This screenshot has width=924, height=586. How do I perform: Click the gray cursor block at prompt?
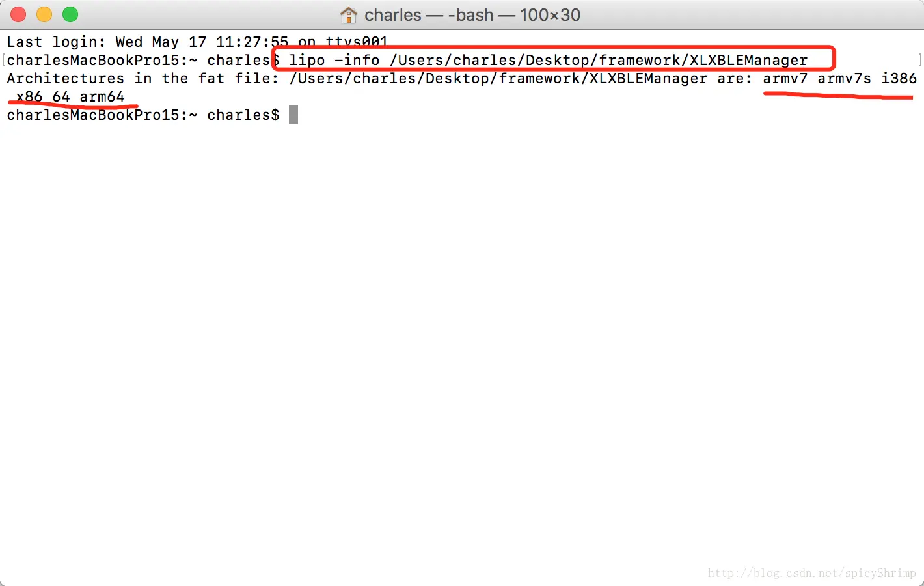click(x=293, y=115)
